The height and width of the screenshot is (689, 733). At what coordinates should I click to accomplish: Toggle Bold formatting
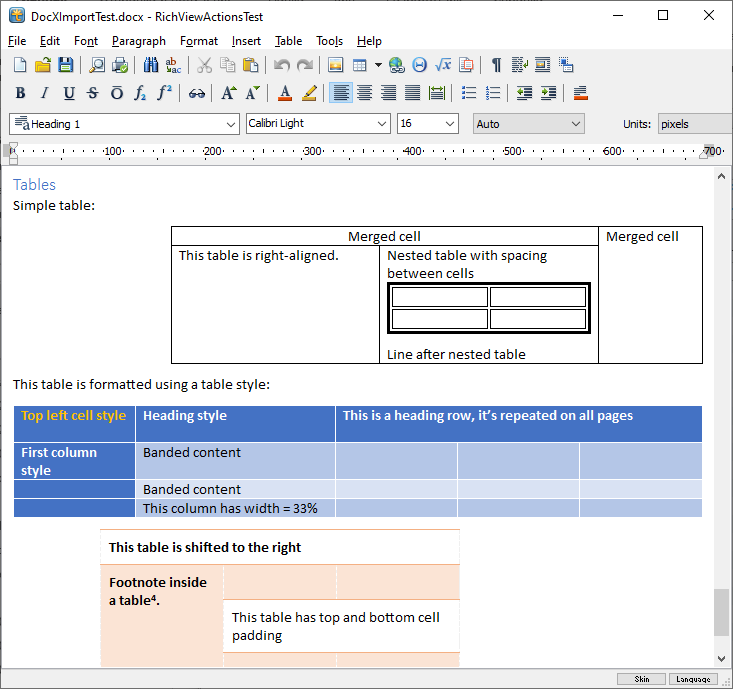pyautogui.click(x=21, y=93)
